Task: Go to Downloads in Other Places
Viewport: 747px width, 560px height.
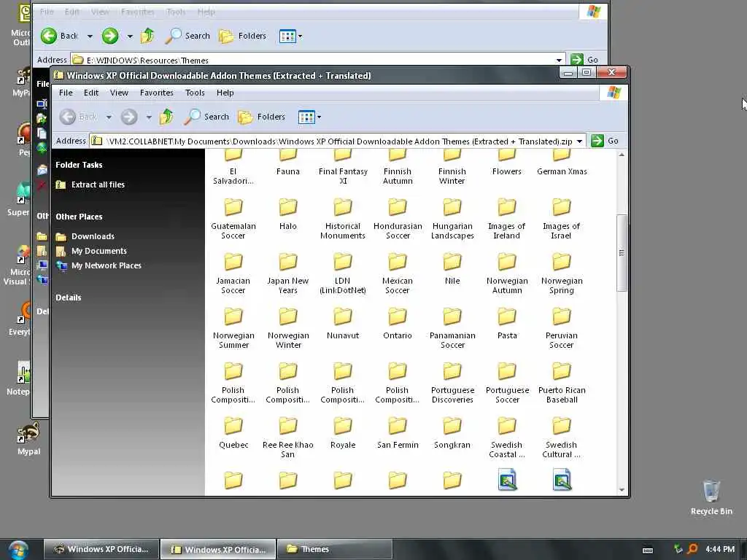Action: pos(85,236)
